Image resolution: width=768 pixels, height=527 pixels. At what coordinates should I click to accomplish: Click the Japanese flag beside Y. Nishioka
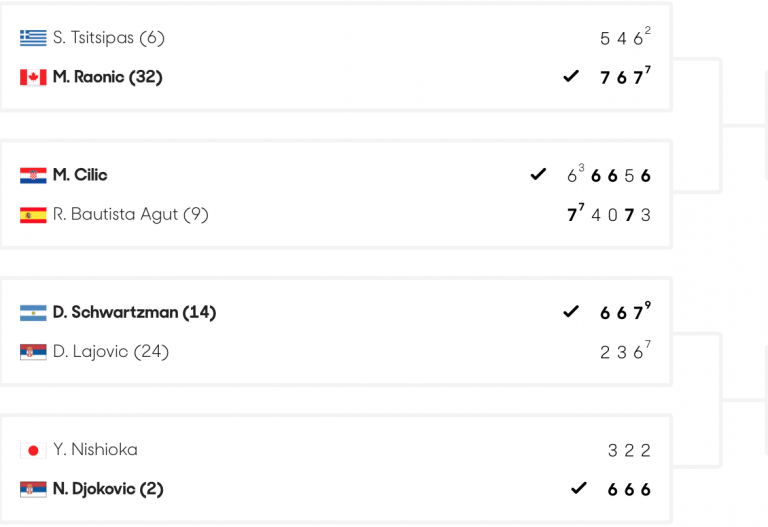point(33,451)
